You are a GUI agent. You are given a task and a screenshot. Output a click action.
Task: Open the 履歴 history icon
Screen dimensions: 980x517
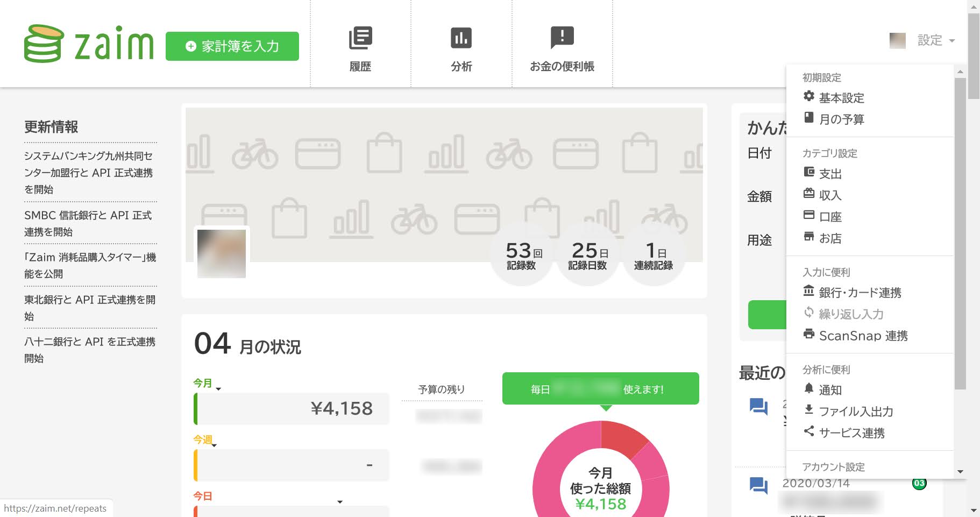[360, 38]
